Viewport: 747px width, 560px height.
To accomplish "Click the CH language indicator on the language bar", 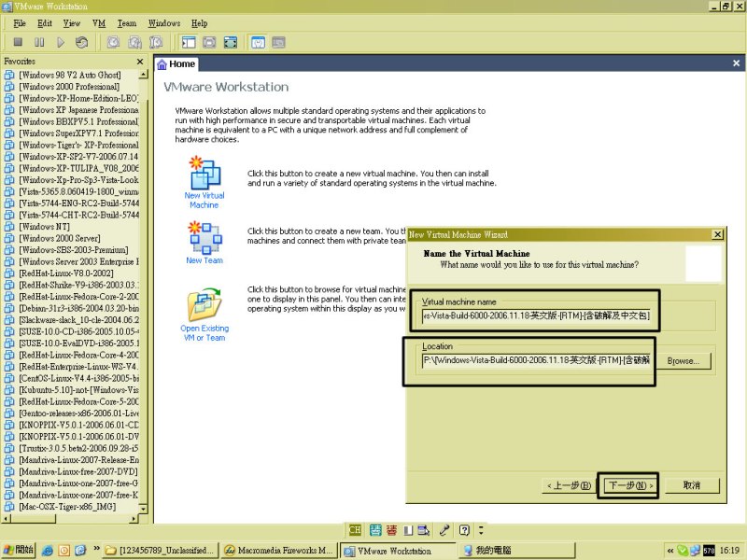I will 355,530.
